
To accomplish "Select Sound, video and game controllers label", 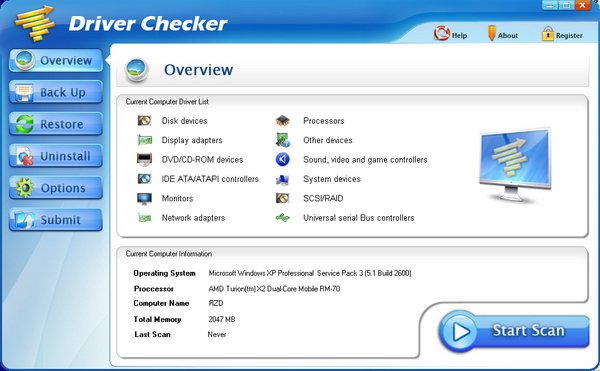I will [x=365, y=160].
